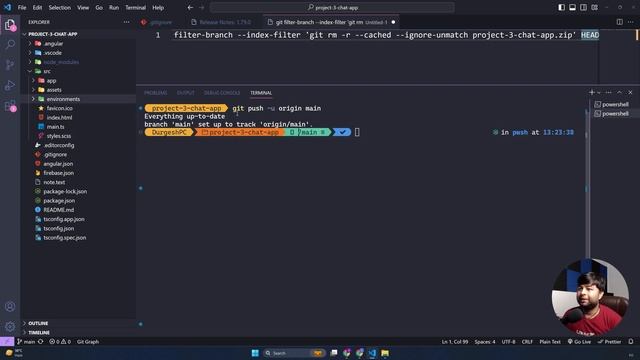This screenshot has width=640, height=360.
Task: Click the project-3-chat-app command center search
Action: tap(332, 7)
